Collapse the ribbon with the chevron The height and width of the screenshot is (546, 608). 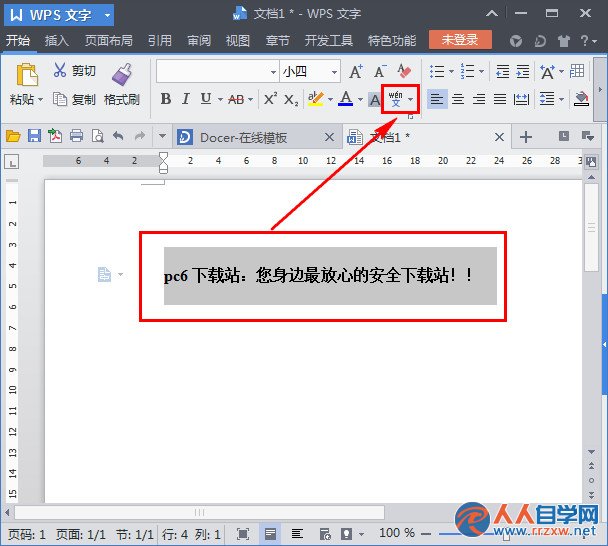click(x=492, y=14)
